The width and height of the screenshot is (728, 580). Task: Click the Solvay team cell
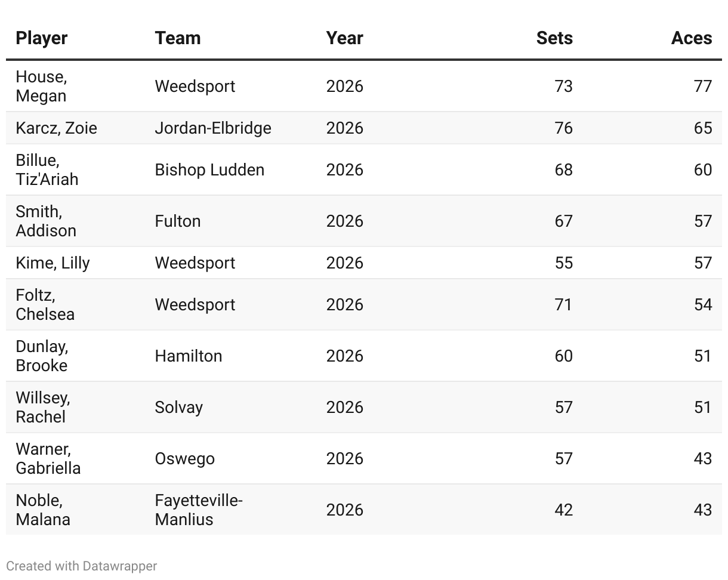[178, 407]
